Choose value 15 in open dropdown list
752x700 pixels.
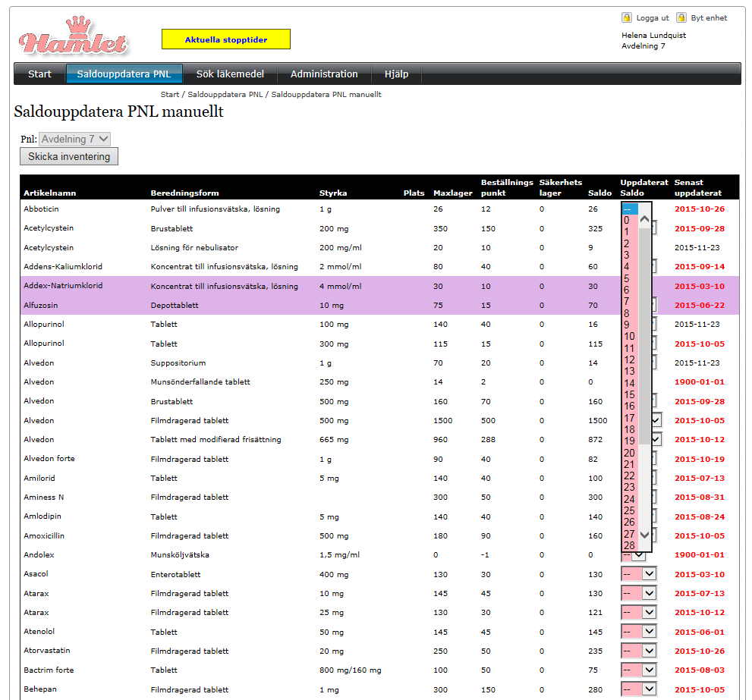coord(630,394)
